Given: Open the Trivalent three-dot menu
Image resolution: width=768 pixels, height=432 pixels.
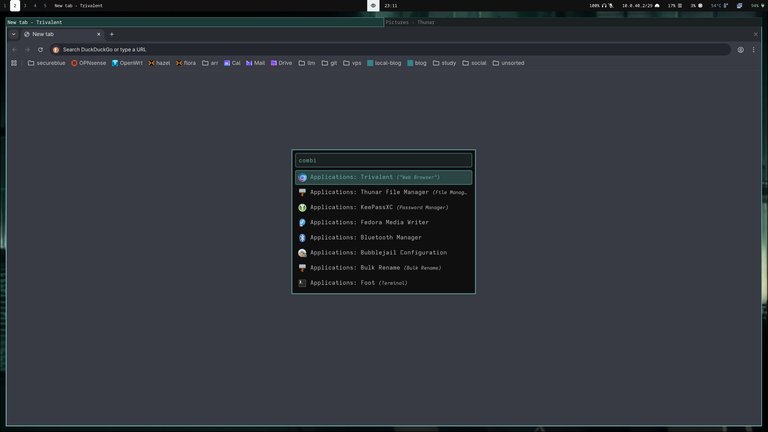Looking at the screenshot, I should point(753,49).
